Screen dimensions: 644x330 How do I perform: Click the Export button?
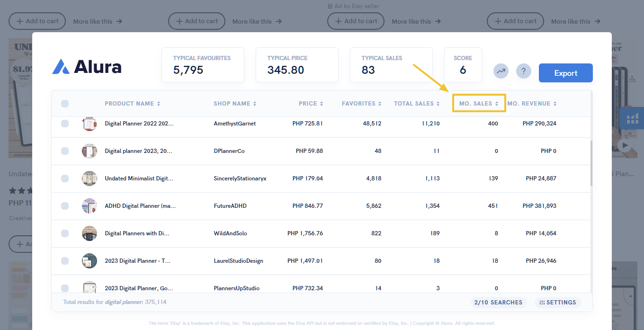point(566,73)
